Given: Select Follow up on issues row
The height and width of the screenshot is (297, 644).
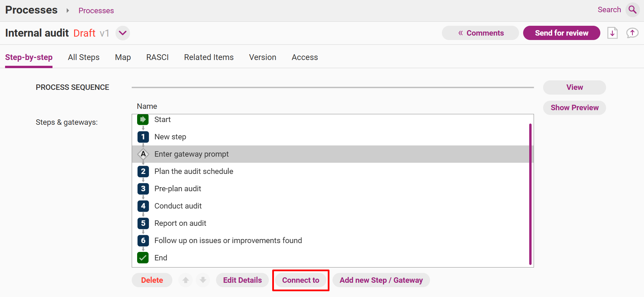Looking at the screenshot, I should [x=330, y=240].
